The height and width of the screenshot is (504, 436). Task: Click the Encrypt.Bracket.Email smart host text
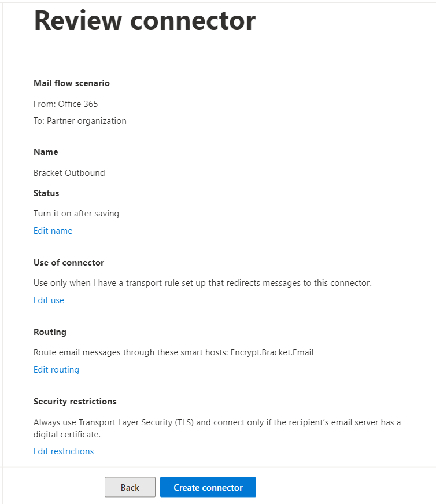point(272,352)
